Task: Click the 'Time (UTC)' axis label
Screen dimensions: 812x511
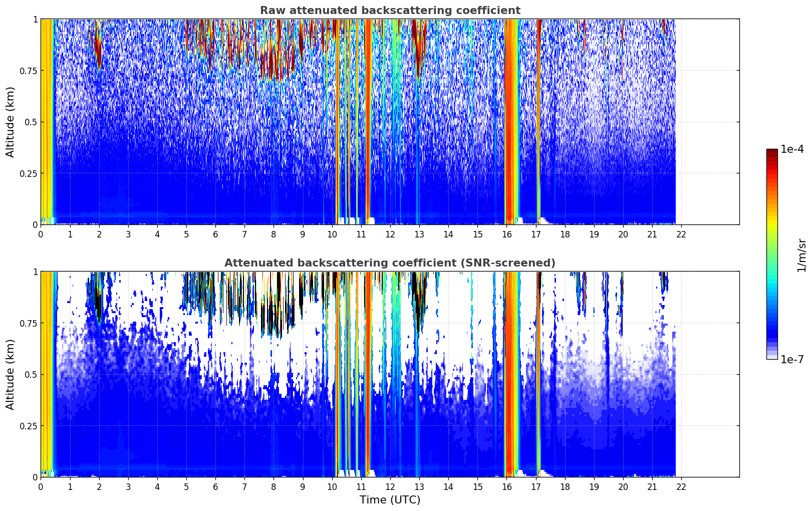Action: pyautogui.click(x=390, y=500)
